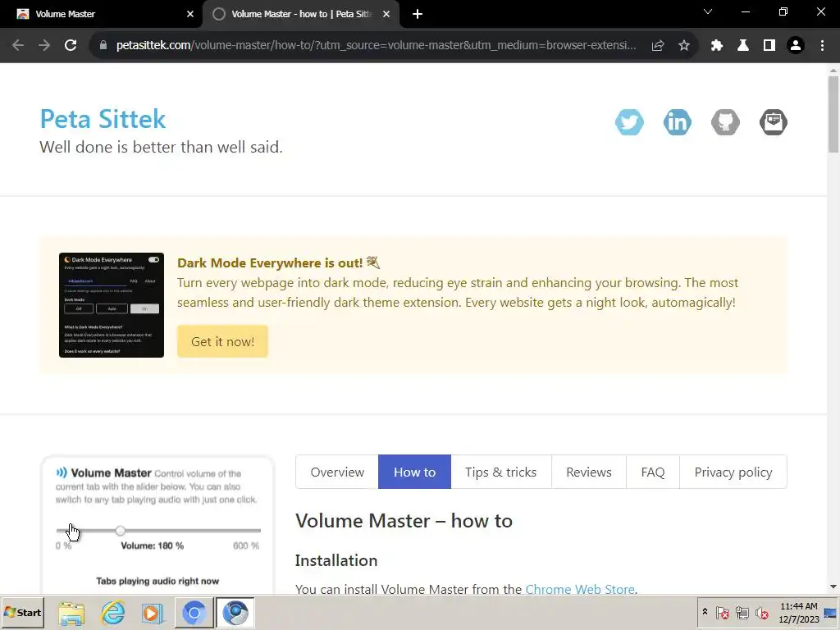Go back with the browser back arrow

pyautogui.click(x=18, y=46)
